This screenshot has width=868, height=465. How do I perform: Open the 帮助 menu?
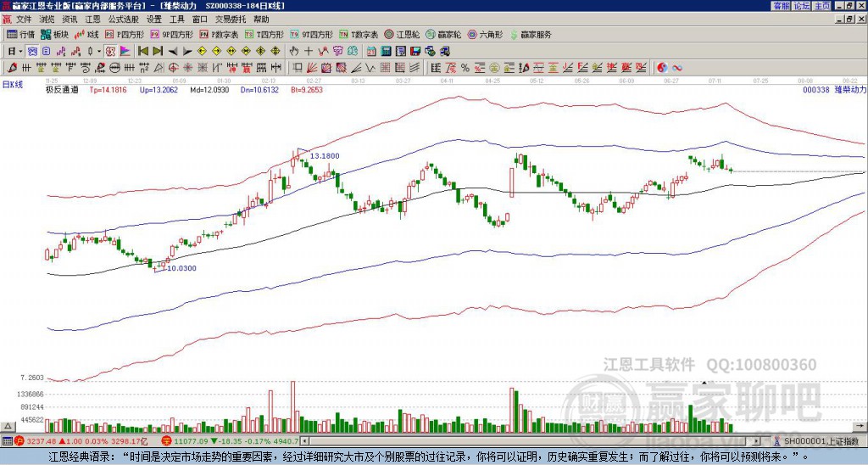pyautogui.click(x=261, y=20)
